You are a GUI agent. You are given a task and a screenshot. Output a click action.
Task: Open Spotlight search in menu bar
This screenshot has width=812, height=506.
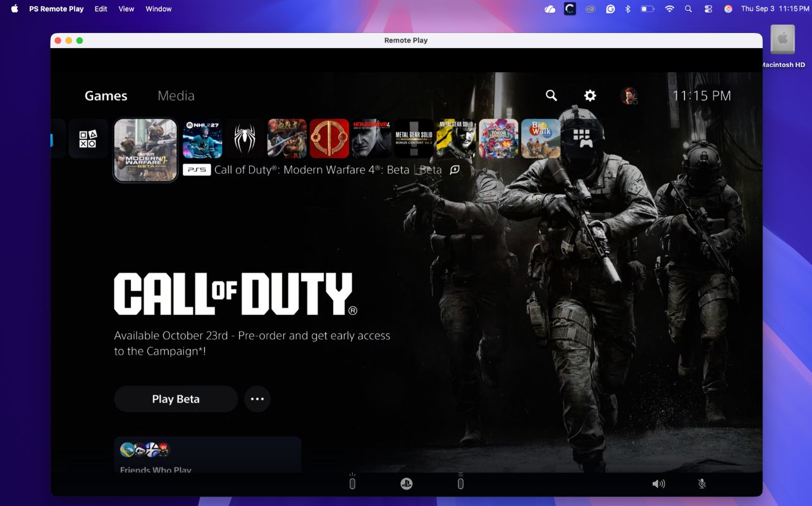pos(689,9)
